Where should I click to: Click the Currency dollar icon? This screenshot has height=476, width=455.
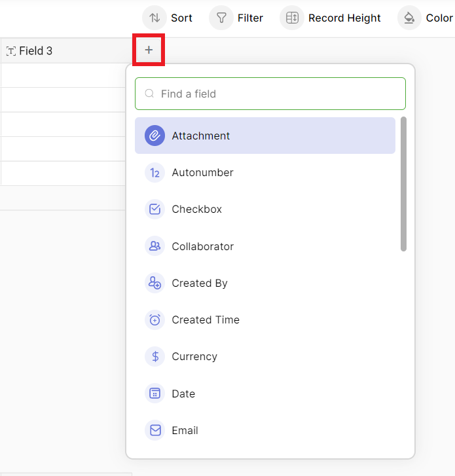155,357
